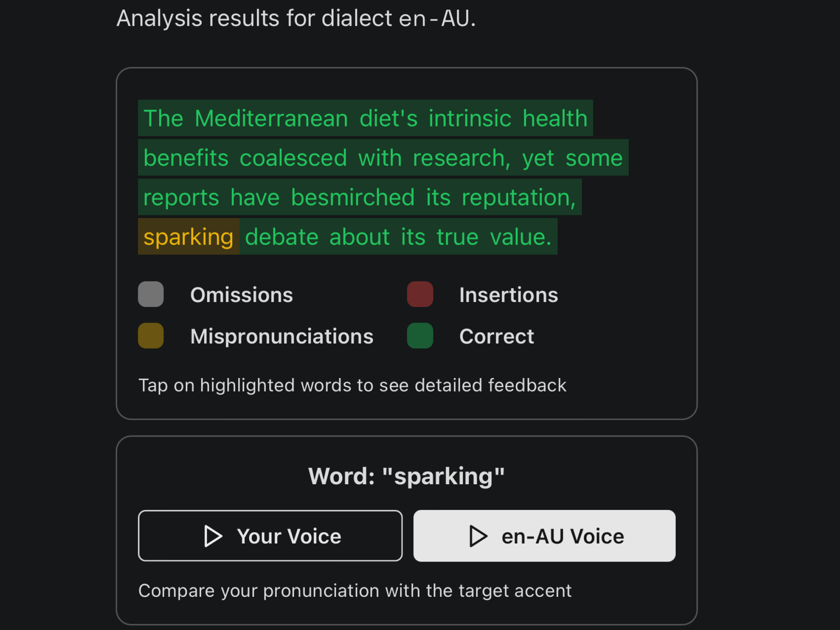Viewport: 840px width, 630px height.
Task: Tap the word "health" in the first line
Action: (555, 118)
